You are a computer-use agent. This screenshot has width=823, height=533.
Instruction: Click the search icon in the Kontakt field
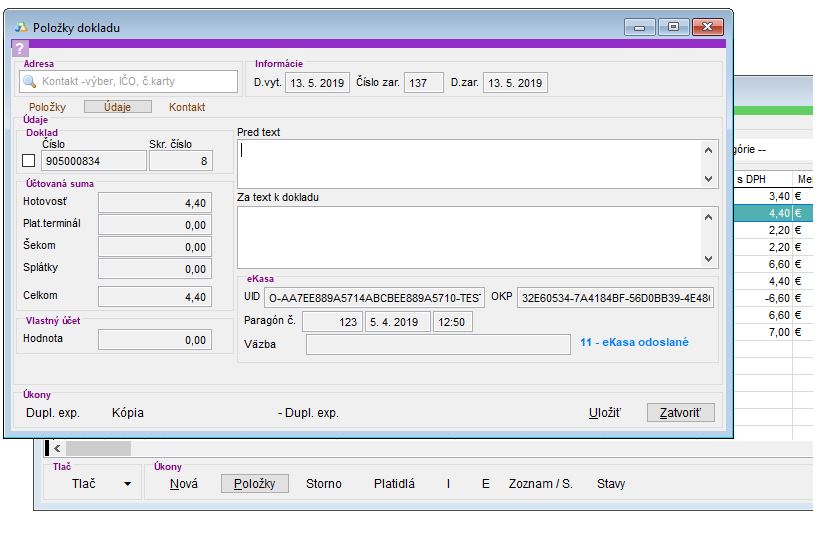[29, 82]
